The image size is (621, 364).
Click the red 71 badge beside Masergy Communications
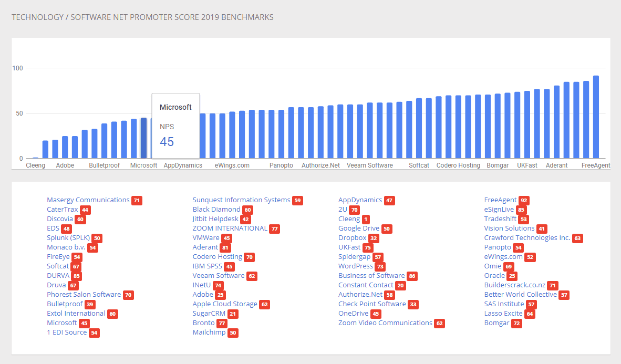pyautogui.click(x=137, y=200)
